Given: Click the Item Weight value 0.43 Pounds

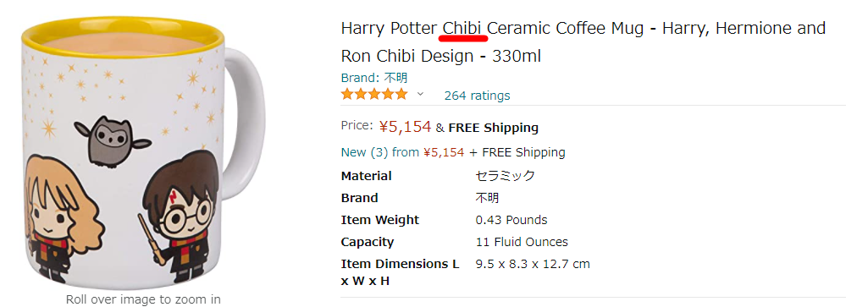Looking at the screenshot, I should (511, 220).
